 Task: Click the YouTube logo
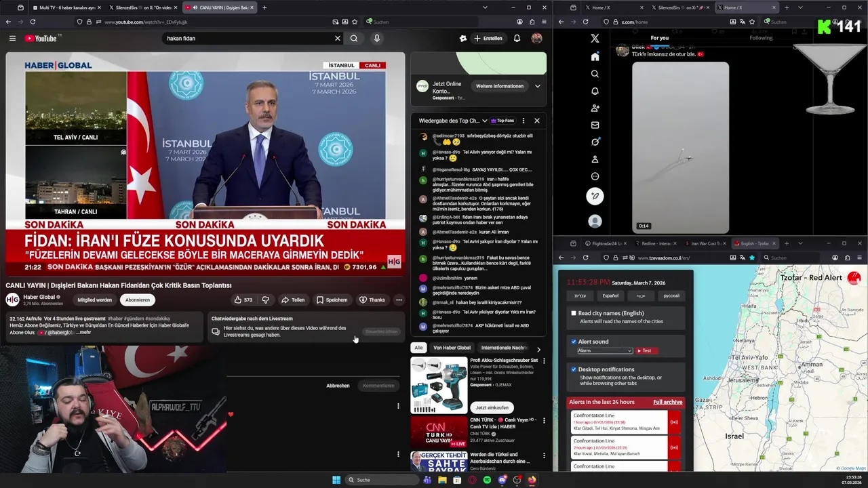pos(42,39)
